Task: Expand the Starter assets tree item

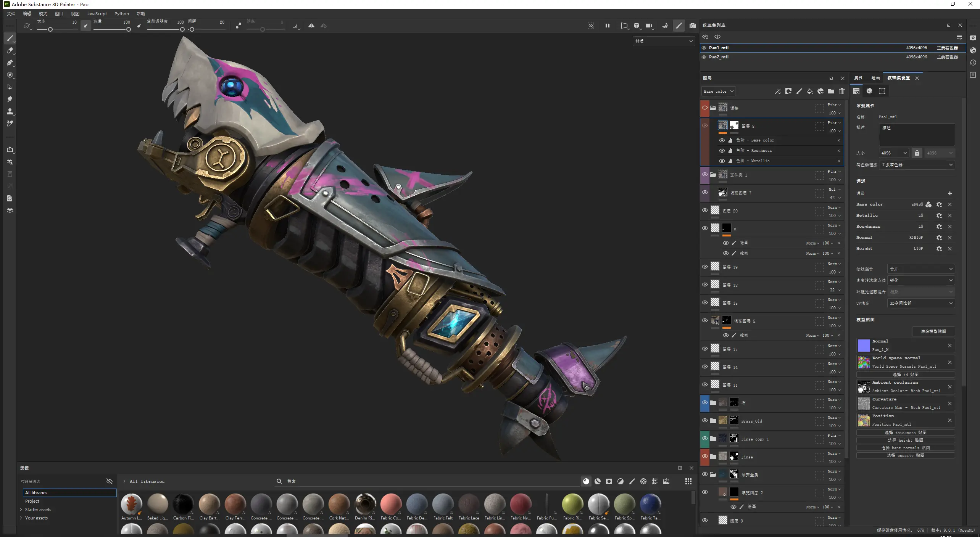Action: tap(21, 510)
